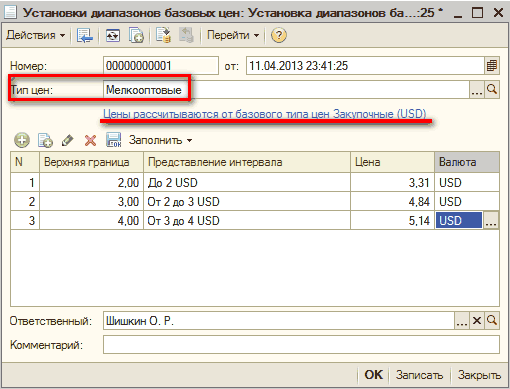Click the Номер input field

[161, 66]
